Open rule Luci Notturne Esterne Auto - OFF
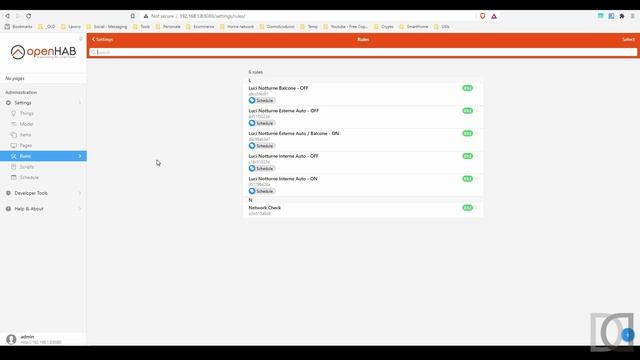Screen dimensions: 640x360 tap(363, 117)
